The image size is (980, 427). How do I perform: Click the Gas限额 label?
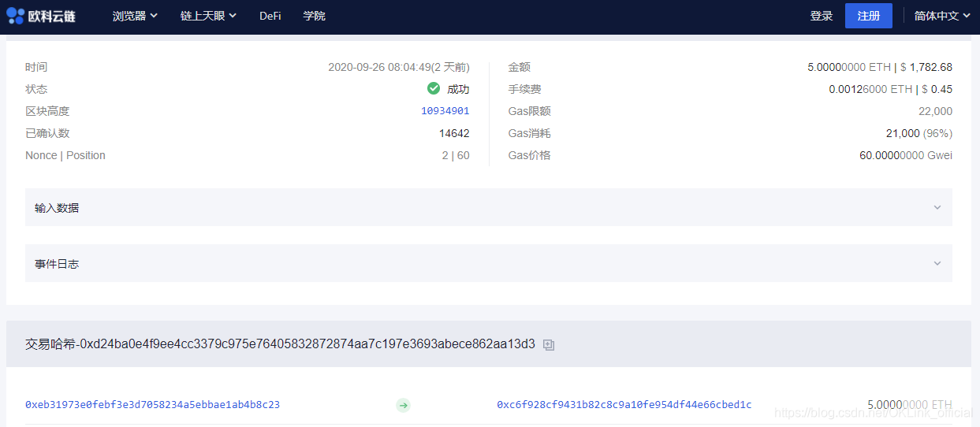coord(530,111)
